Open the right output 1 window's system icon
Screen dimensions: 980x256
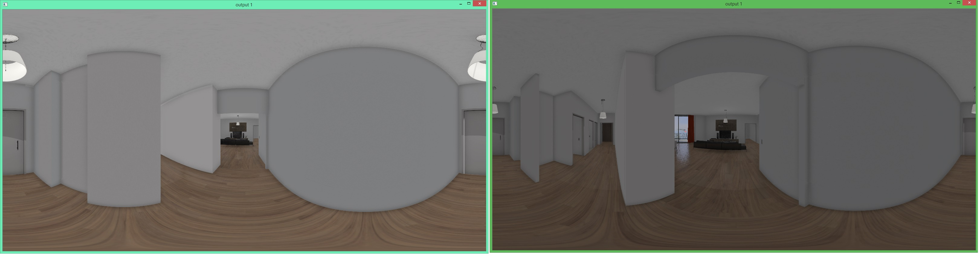[x=495, y=3]
